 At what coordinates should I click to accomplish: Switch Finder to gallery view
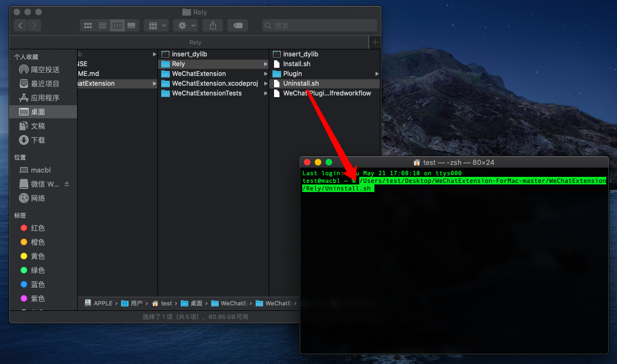pyautogui.click(x=131, y=25)
